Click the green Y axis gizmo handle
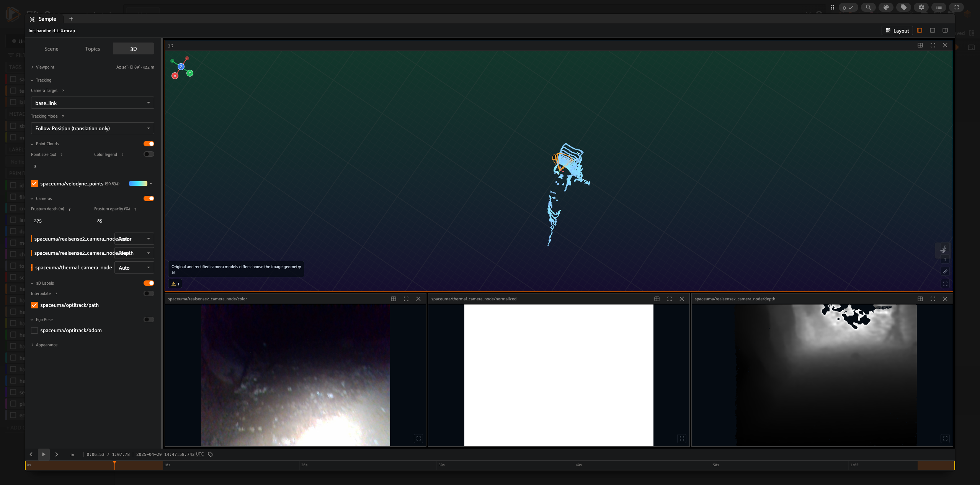Viewport: 980px width, 485px height. point(190,73)
